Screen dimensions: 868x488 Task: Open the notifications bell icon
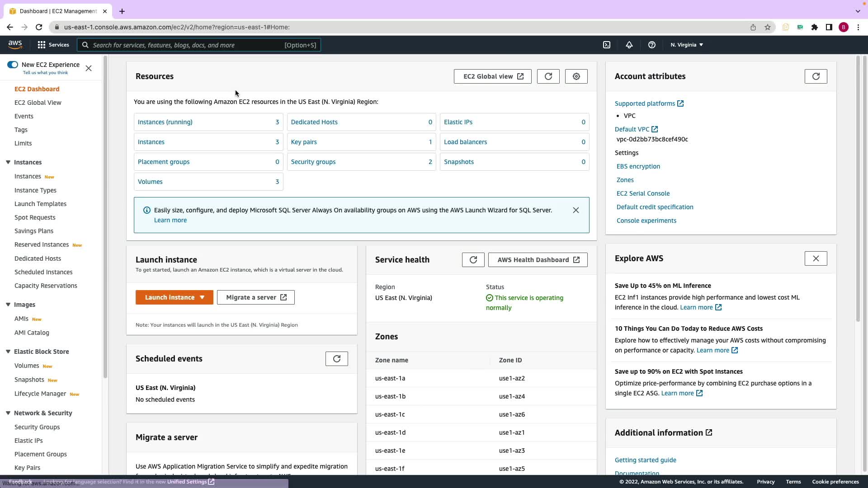[629, 45]
